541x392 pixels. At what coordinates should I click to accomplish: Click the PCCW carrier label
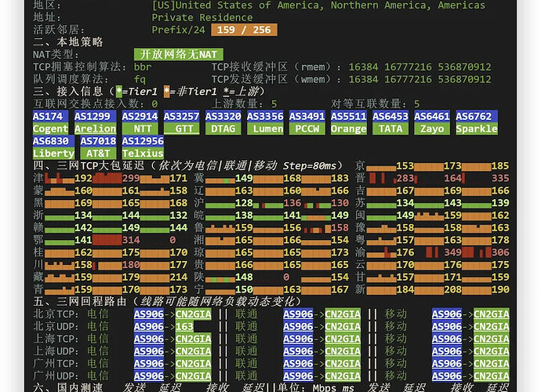(x=307, y=129)
